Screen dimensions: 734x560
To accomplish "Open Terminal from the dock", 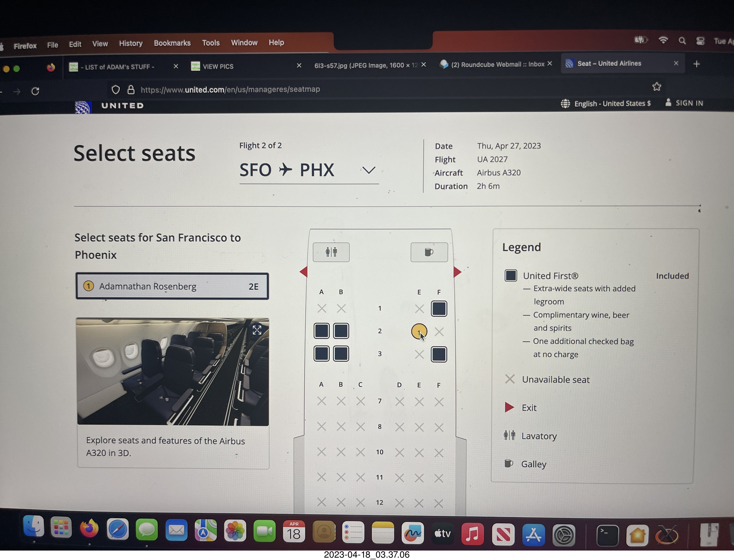I will coord(607,535).
